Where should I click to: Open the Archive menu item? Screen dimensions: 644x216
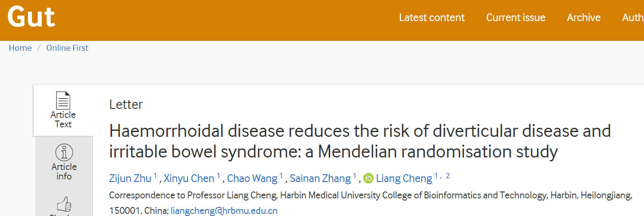583,18
